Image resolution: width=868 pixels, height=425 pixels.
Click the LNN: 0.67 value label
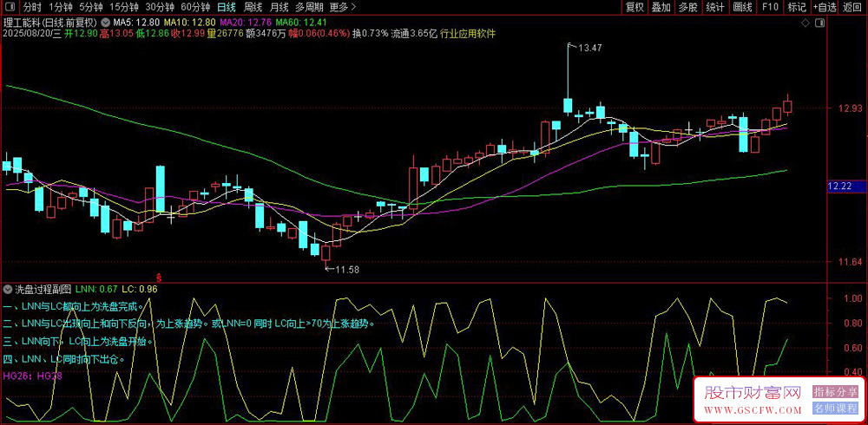click(96, 288)
